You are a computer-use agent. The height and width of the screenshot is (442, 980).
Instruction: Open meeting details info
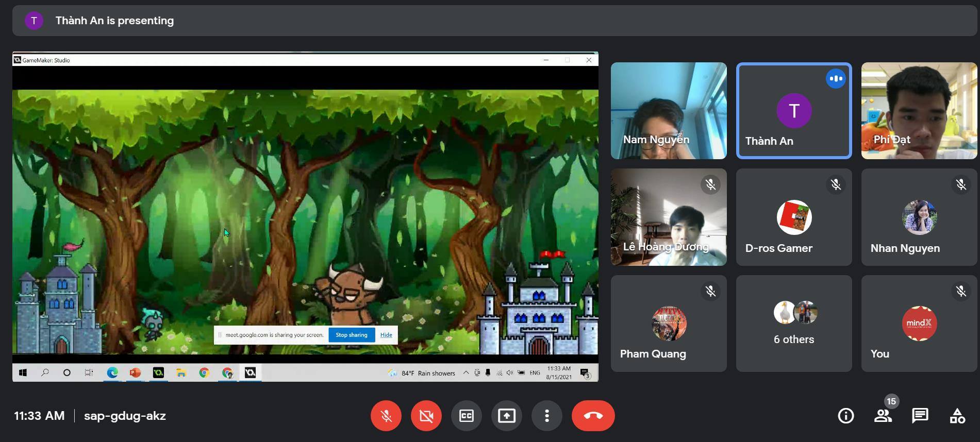(x=846, y=416)
